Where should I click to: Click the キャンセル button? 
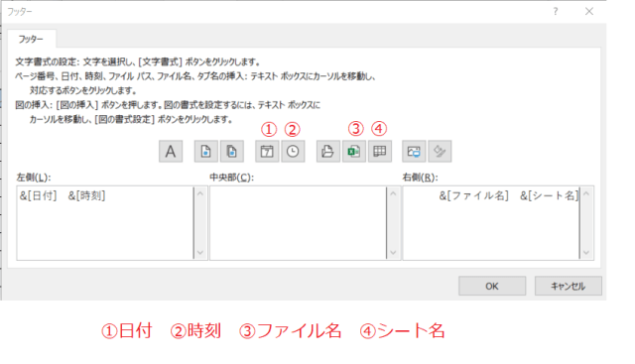pos(569,287)
